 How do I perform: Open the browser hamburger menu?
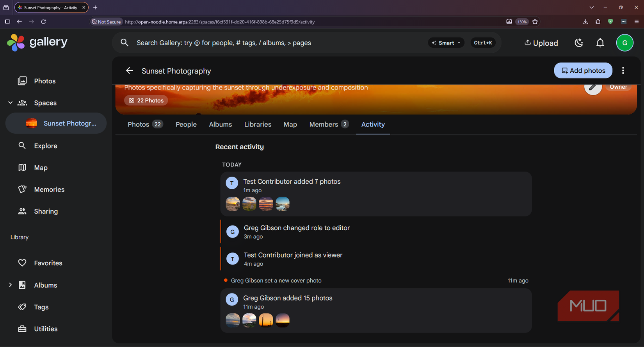coord(637,22)
